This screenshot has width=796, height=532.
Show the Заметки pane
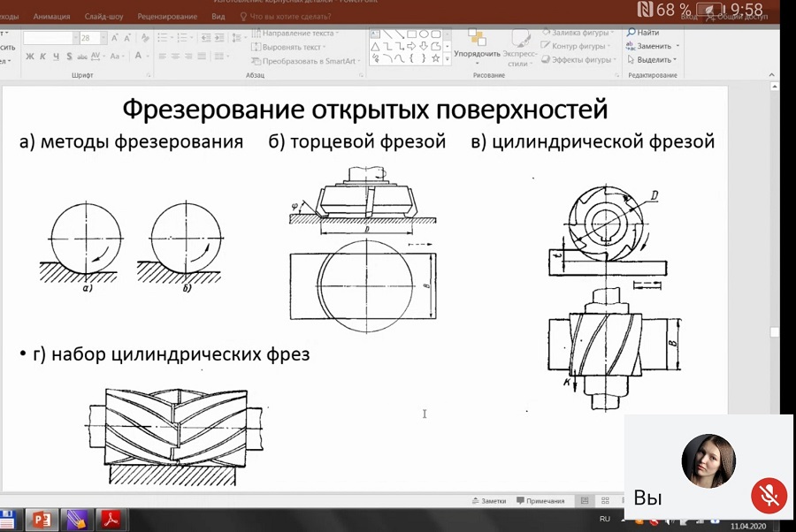(489, 500)
